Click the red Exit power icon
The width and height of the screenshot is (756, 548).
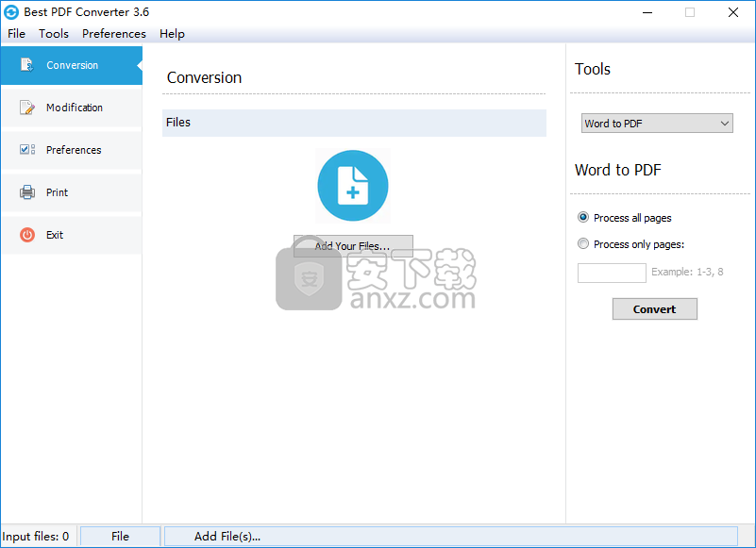27,235
